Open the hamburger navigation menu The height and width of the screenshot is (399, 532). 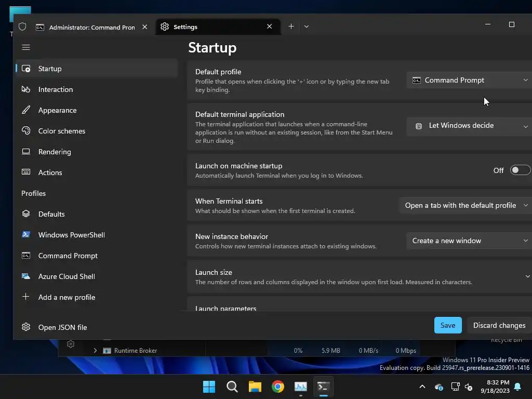[x=26, y=47]
